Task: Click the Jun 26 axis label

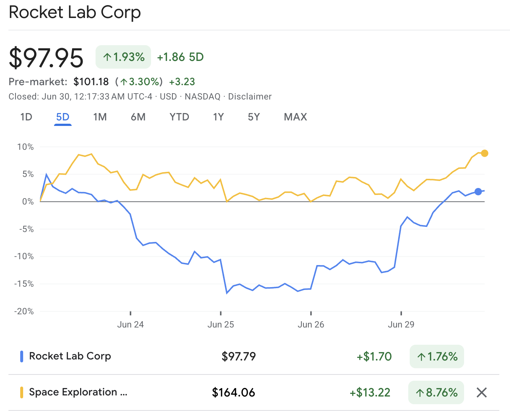Action: point(311,325)
